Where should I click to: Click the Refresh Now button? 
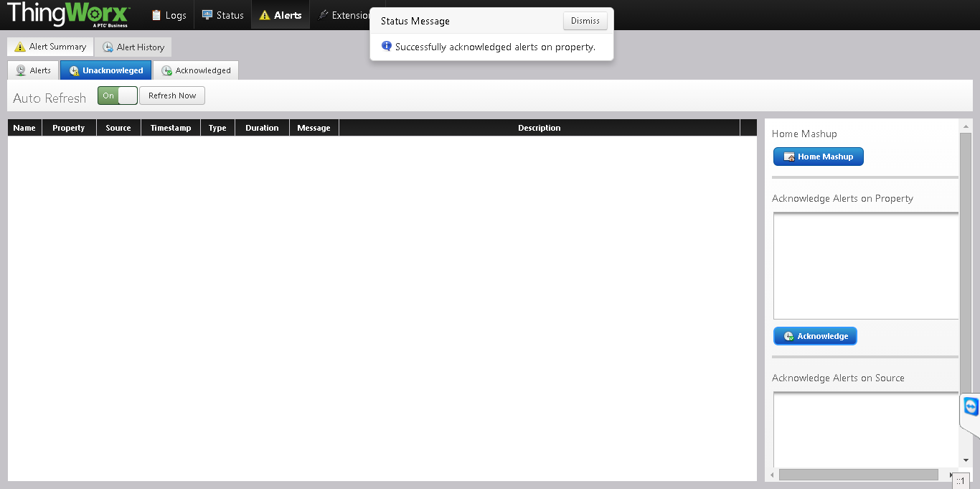pos(172,96)
